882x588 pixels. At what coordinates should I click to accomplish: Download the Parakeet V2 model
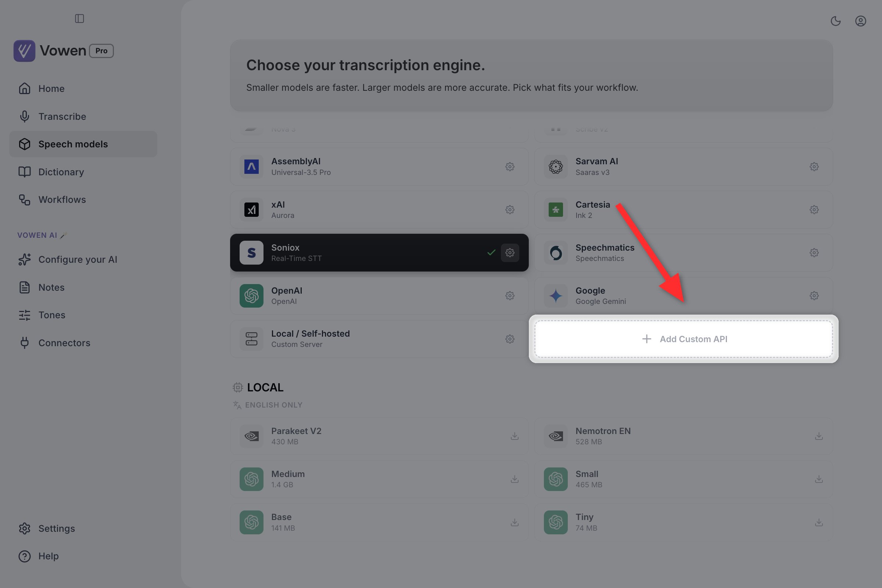point(514,436)
